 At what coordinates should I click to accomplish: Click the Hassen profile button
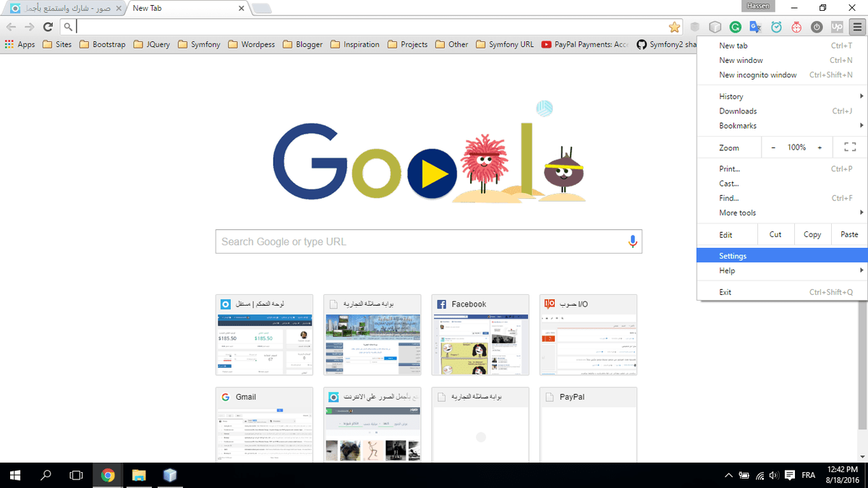coord(758,6)
